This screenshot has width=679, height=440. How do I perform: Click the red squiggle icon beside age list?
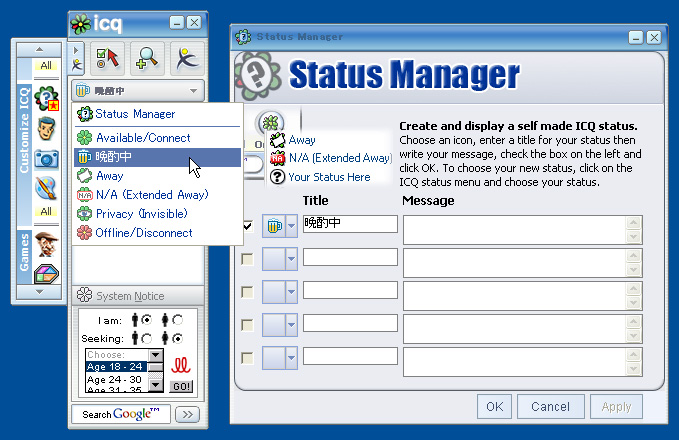(181, 365)
